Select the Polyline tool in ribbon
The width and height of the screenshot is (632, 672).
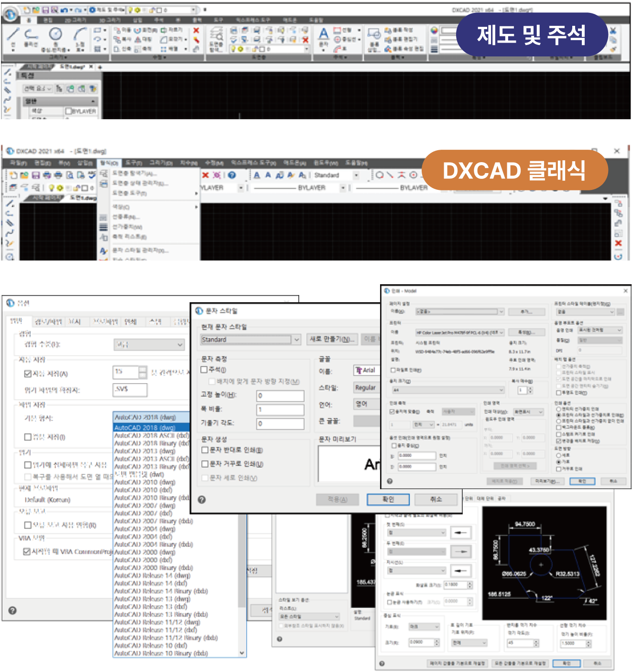tap(31, 34)
